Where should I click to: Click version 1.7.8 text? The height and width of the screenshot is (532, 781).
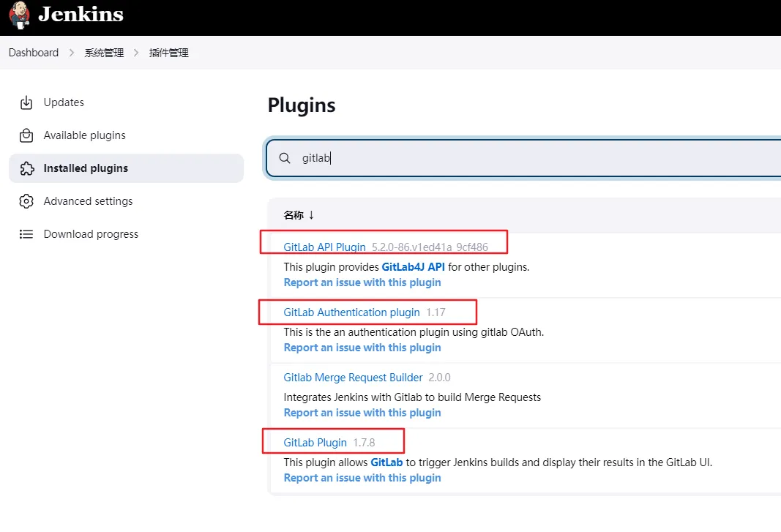364,443
